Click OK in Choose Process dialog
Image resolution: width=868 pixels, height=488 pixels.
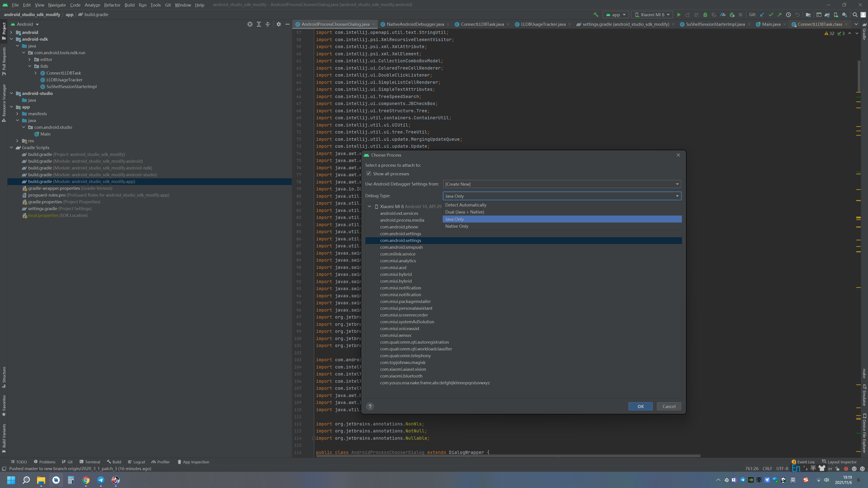click(x=640, y=406)
